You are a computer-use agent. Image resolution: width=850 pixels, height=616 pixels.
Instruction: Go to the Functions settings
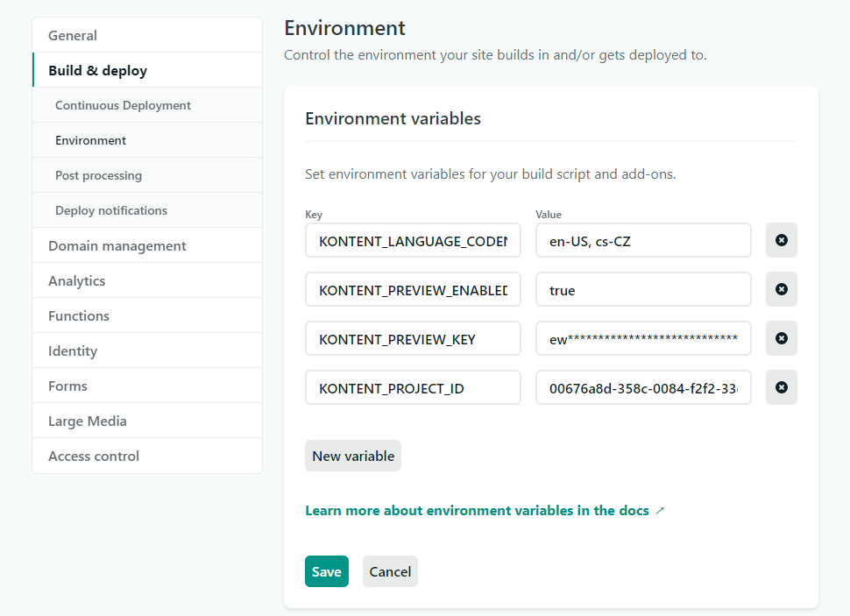78,315
